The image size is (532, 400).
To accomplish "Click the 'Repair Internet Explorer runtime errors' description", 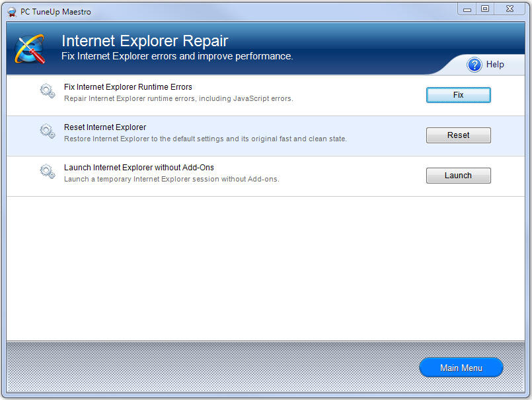I will point(178,98).
